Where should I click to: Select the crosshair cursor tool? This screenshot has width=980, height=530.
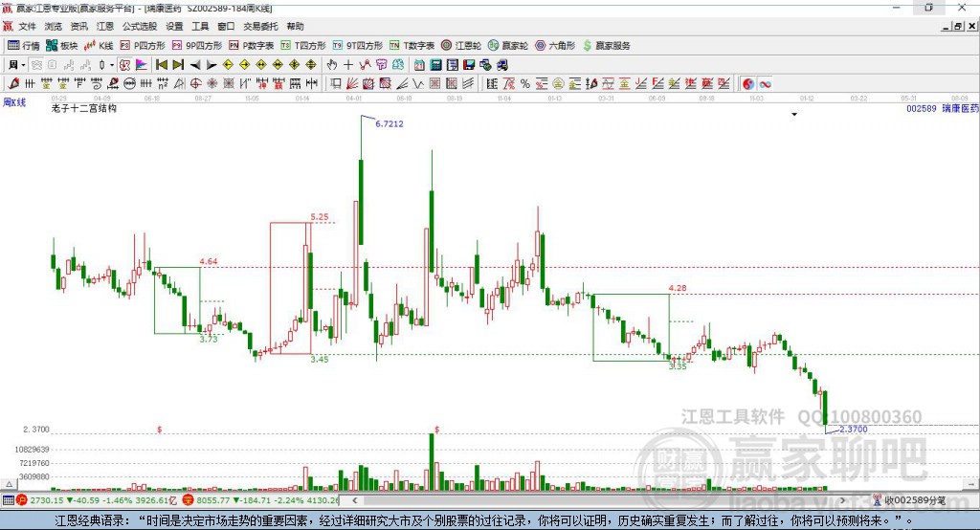click(348, 65)
